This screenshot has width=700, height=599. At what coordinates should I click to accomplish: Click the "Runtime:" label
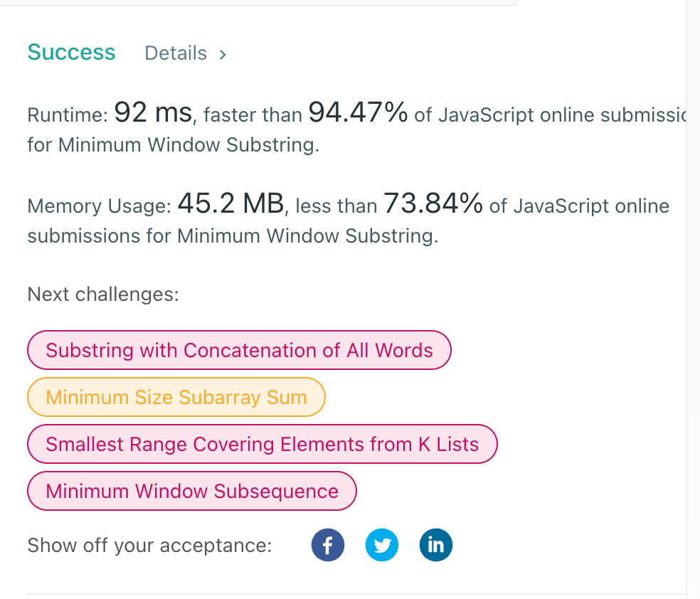pyautogui.click(x=68, y=115)
